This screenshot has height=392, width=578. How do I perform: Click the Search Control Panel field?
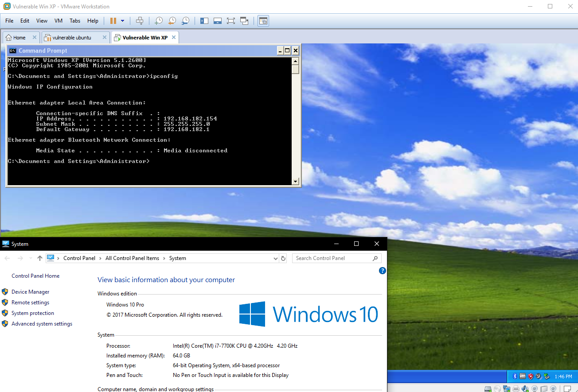[x=336, y=258]
